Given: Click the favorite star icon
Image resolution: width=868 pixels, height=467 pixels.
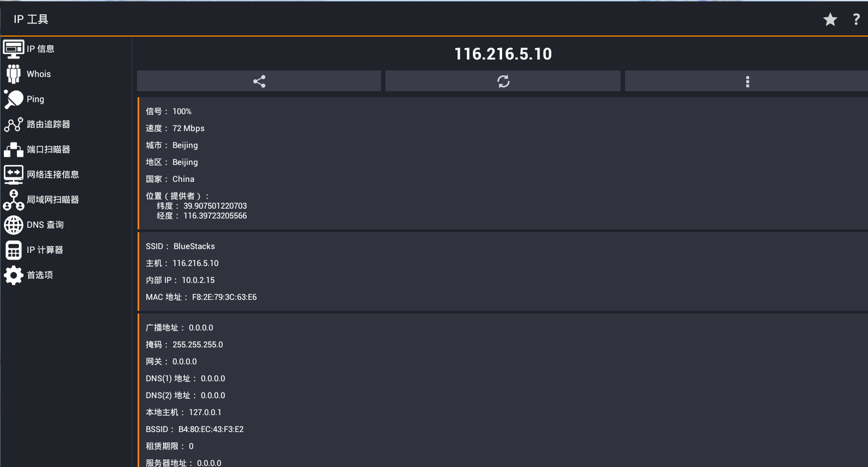Looking at the screenshot, I should point(830,20).
